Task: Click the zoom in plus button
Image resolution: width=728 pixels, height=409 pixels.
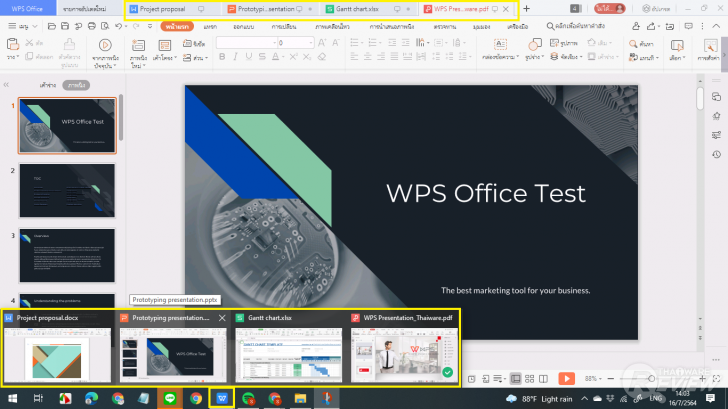Action: point(702,379)
